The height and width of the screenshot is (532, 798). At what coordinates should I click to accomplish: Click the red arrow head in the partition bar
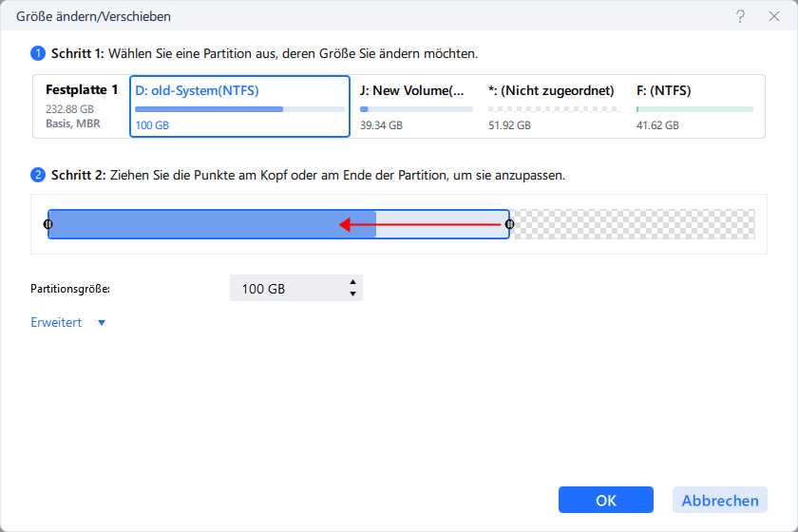[x=345, y=224]
